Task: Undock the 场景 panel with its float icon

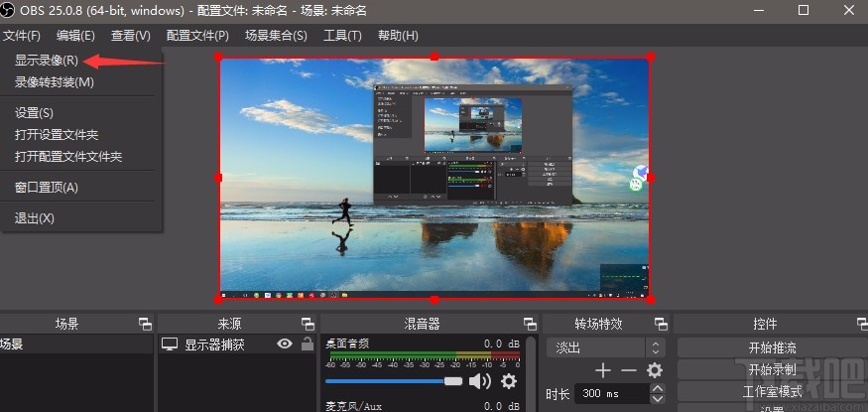Action: click(145, 324)
